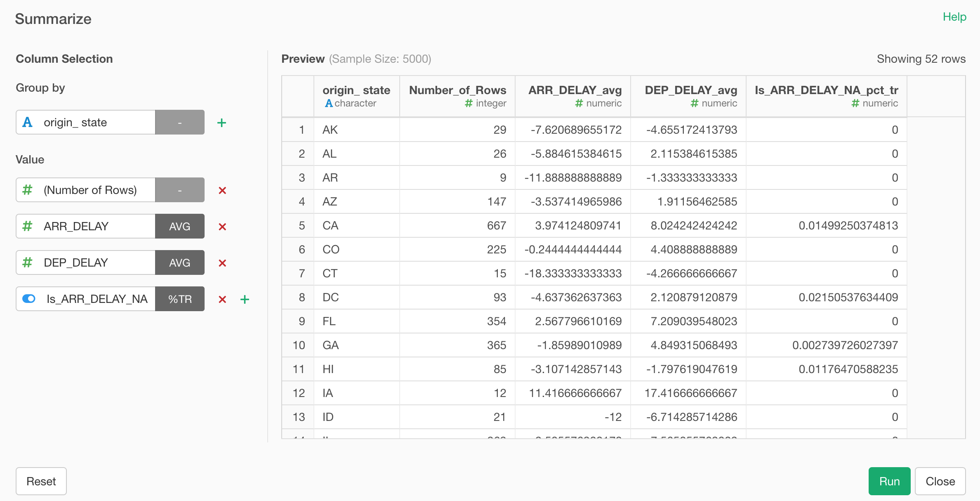
Task: Open function dropdown for origin_state group
Action: click(x=179, y=123)
